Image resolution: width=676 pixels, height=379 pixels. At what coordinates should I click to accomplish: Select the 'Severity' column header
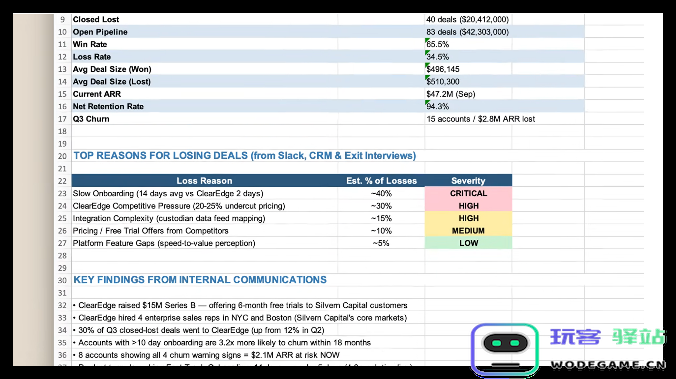coord(468,181)
